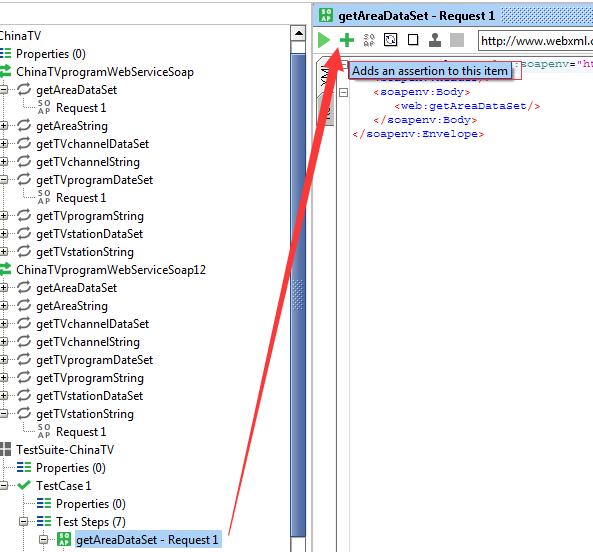The height and width of the screenshot is (552, 593).
Task: Expand the getTVchannelString node under ChinaTVprogramWebServiceSoap
Action: click(3, 162)
